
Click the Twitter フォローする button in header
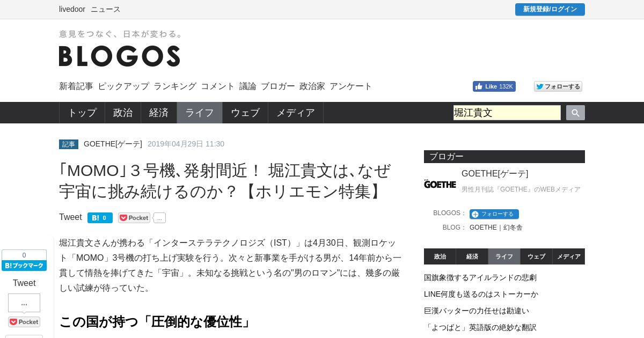coord(558,86)
